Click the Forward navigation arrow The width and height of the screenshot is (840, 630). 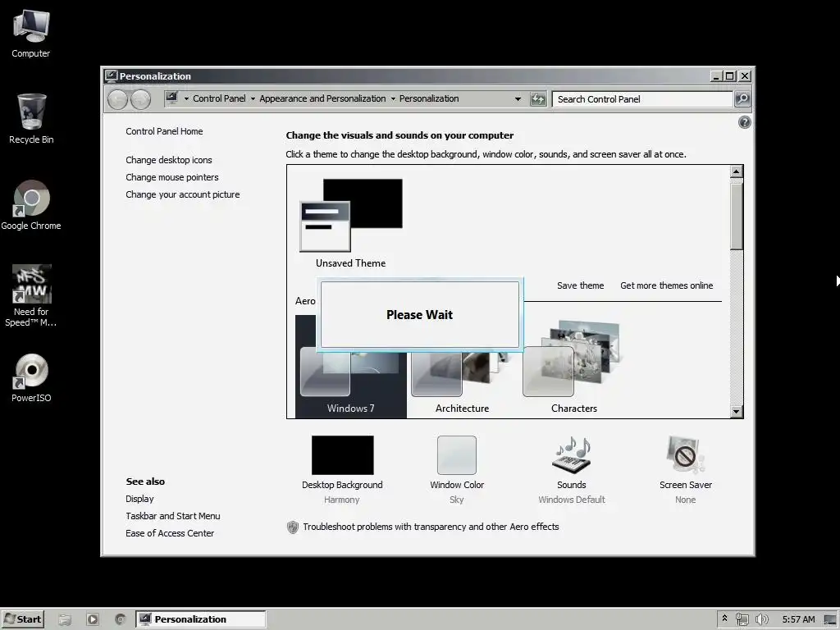tap(140, 99)
